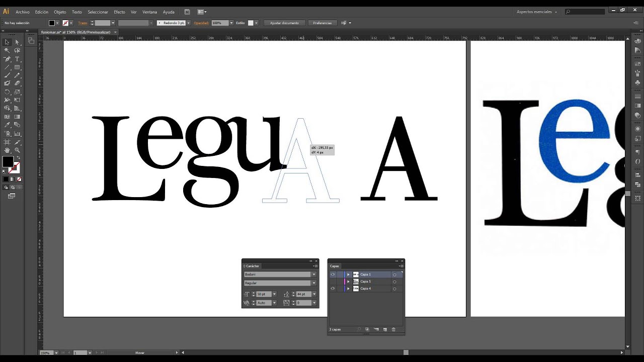Screen dimensions: 644x362
Task: Open font size 50 pt dropdown
Action: (x=274, y=294)
